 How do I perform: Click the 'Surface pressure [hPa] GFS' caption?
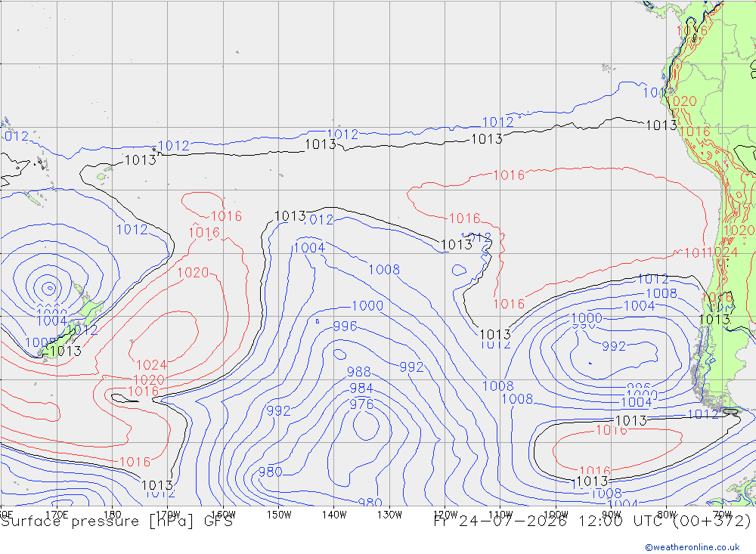(x=116, y=522)
